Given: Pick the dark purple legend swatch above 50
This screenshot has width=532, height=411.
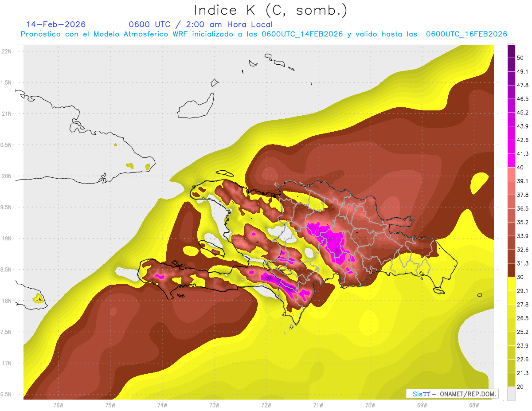Looking at the screenshot, I should (x=511, y=51).
